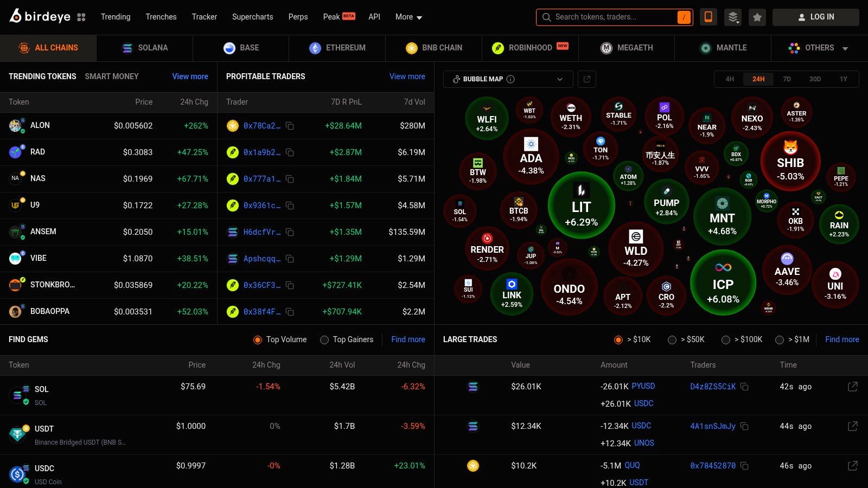The image size is (868, 488).
Task: Click View more under Profitable Traders
Action: (407, 76)
